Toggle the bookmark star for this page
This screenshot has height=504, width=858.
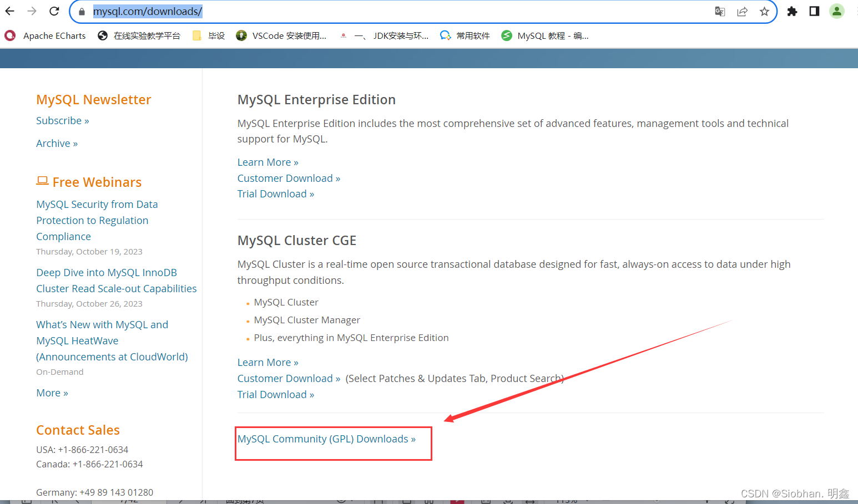click(764, 12)
